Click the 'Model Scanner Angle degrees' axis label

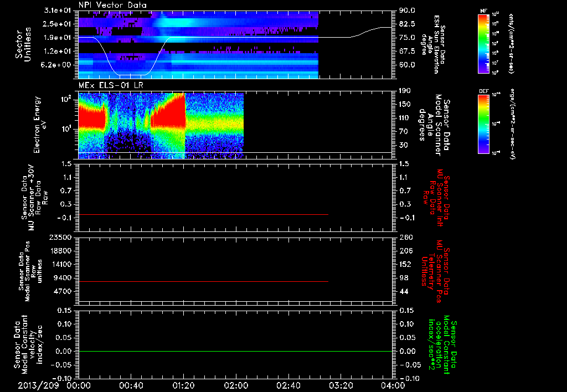click(x=434, y=125)
